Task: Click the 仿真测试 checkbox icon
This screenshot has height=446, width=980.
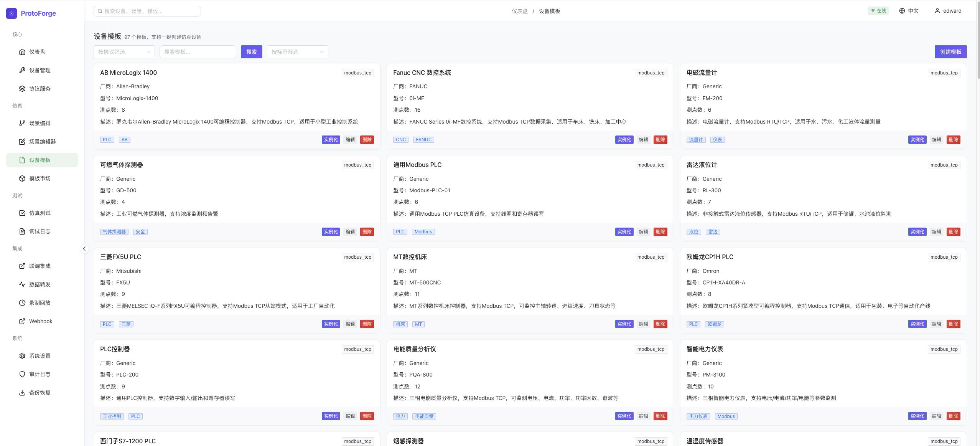Action: [x=22, y=213]
